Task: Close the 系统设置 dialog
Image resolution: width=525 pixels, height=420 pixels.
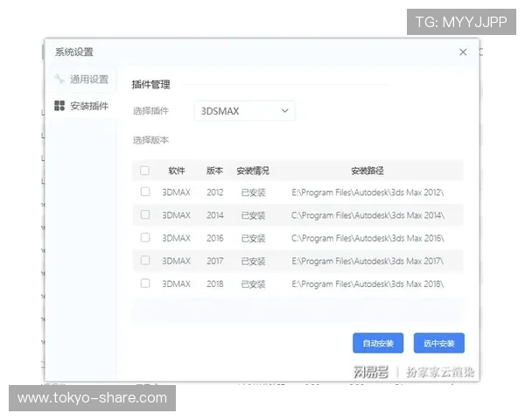Action: tap(463, 52)
